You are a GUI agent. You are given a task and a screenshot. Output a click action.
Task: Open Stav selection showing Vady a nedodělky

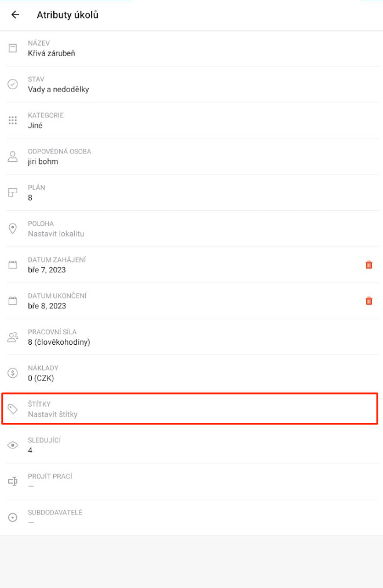[x=192, y=85]
